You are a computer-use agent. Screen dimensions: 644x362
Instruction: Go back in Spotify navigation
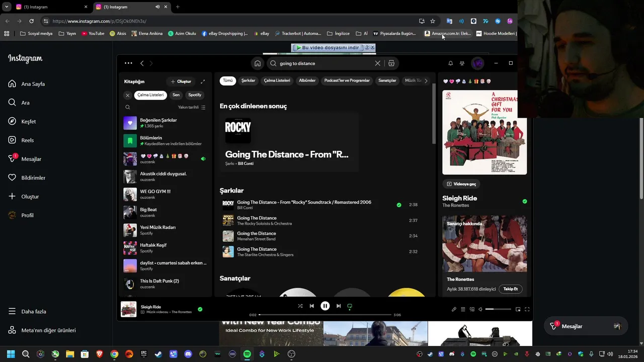click(142, 63)
